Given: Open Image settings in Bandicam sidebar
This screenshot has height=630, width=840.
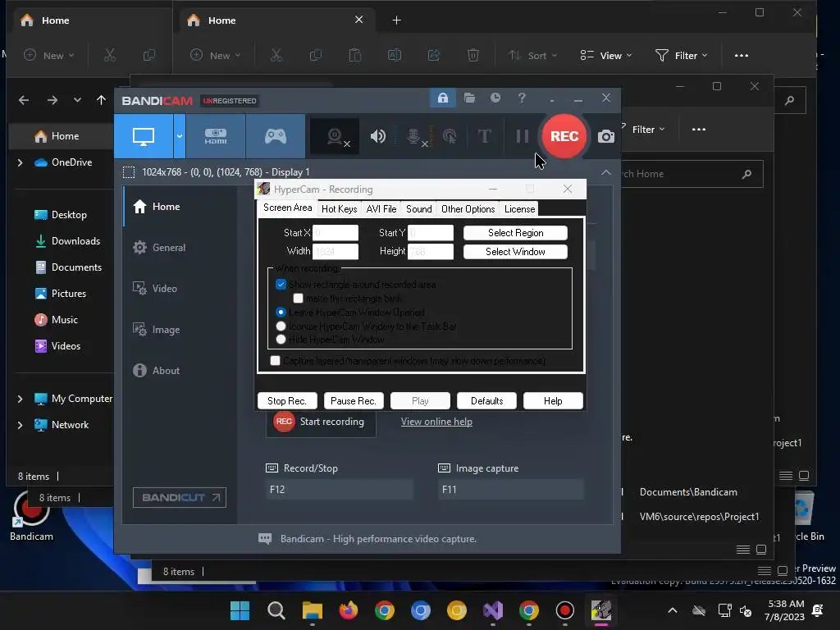Looking at the screenshot, I should [166, 330].
